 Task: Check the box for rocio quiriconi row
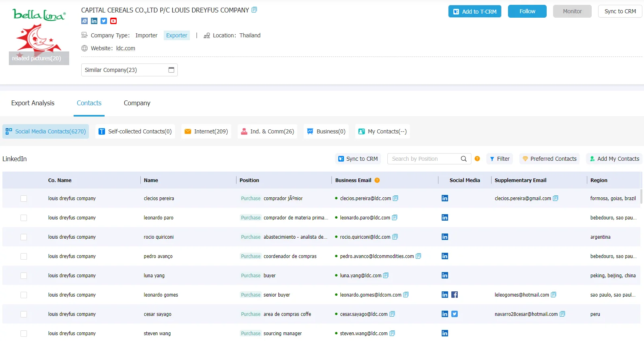[24, 237]
